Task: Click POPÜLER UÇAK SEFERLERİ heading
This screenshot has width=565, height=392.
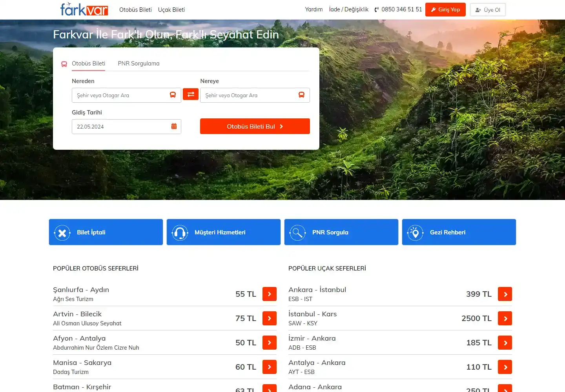Action: pos(327,269)
